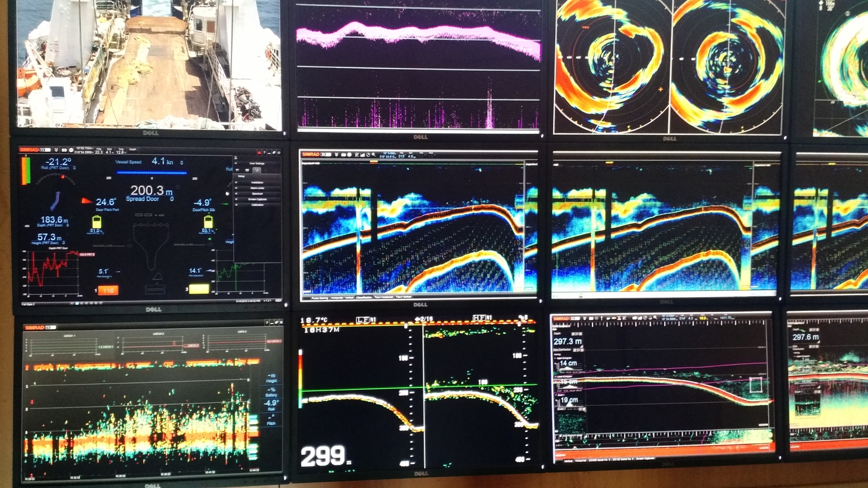Select the HF channel label on Furuno sounder
Screen dimensions: 868x488
480,319
